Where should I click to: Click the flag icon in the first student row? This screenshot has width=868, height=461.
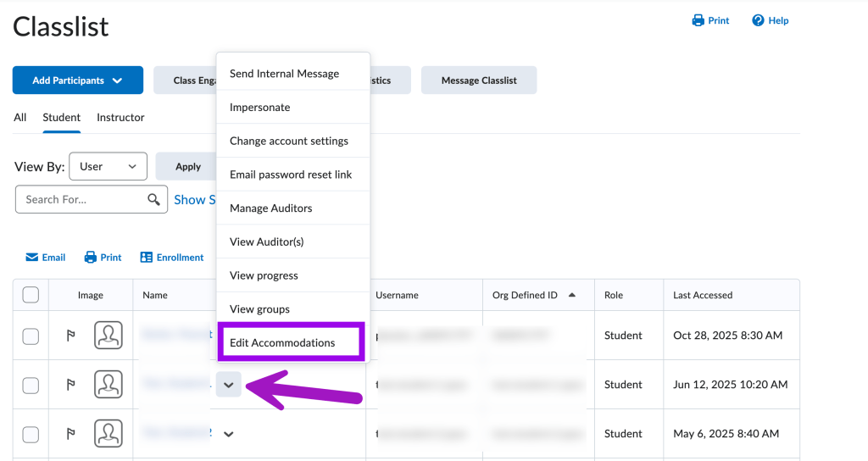pos(71,336)
